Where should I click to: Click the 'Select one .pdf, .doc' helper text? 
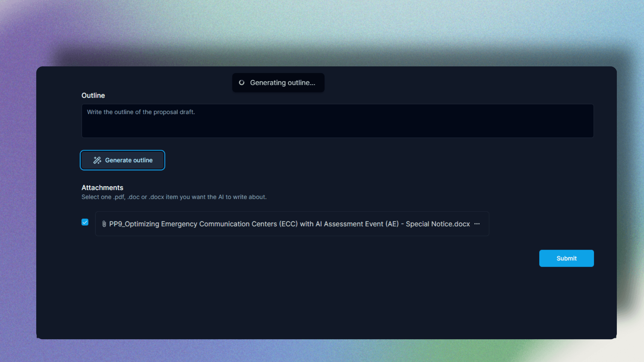coord(174,197)
